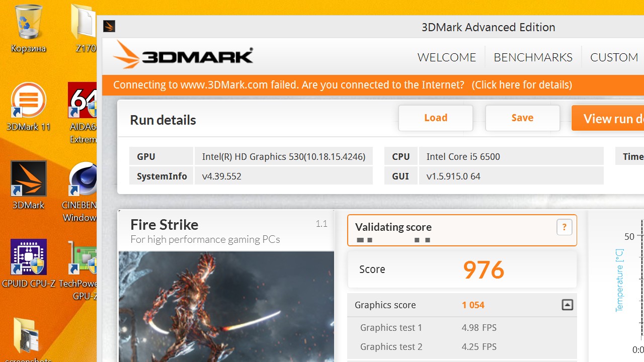
Task: Select the GUI version v1.5.915.0 64
Action: coord(511,176)
